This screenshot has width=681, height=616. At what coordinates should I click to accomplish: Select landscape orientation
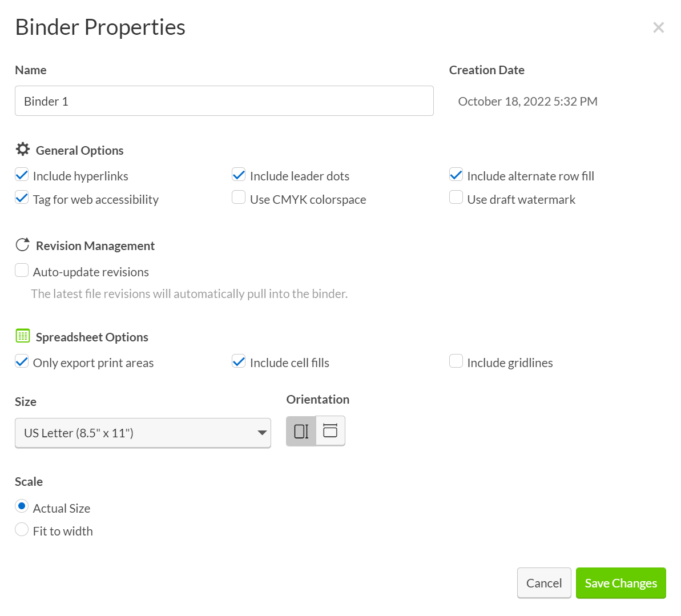click(x=330, y=431)
